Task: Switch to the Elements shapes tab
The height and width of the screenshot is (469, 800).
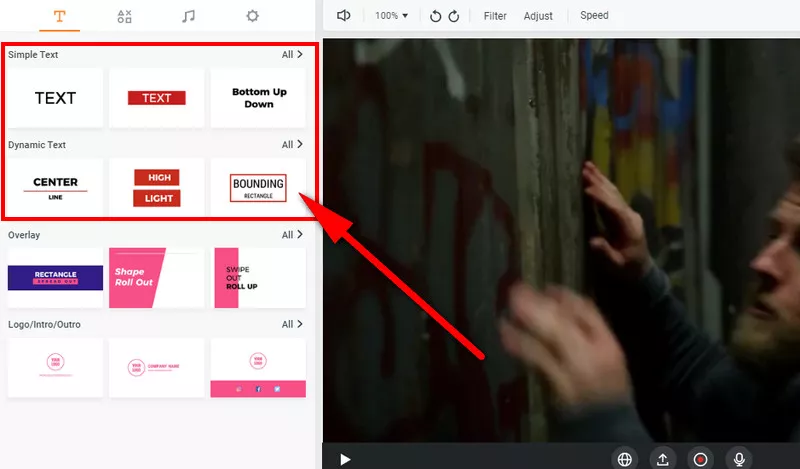Action: (124, 16)
